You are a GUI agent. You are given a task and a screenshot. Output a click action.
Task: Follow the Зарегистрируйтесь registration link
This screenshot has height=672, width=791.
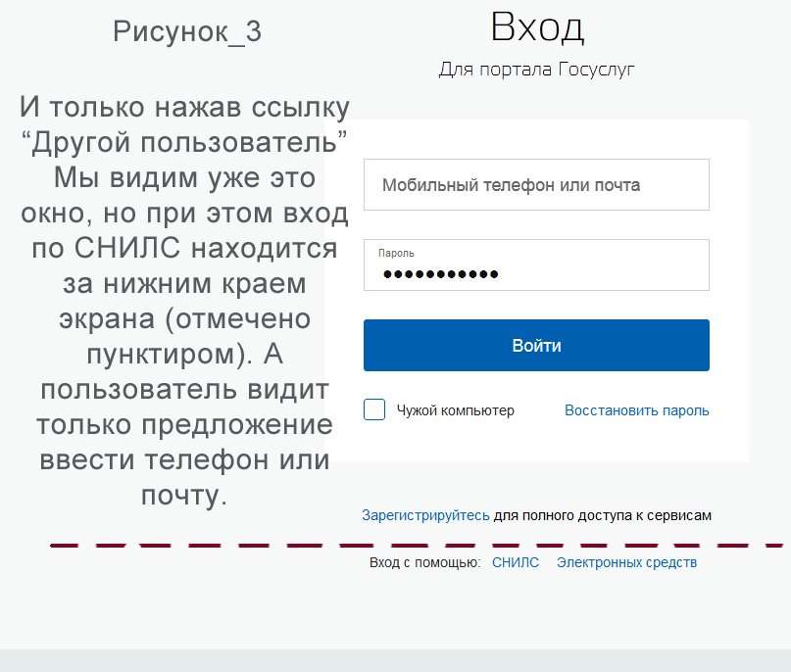coord(425,514)
